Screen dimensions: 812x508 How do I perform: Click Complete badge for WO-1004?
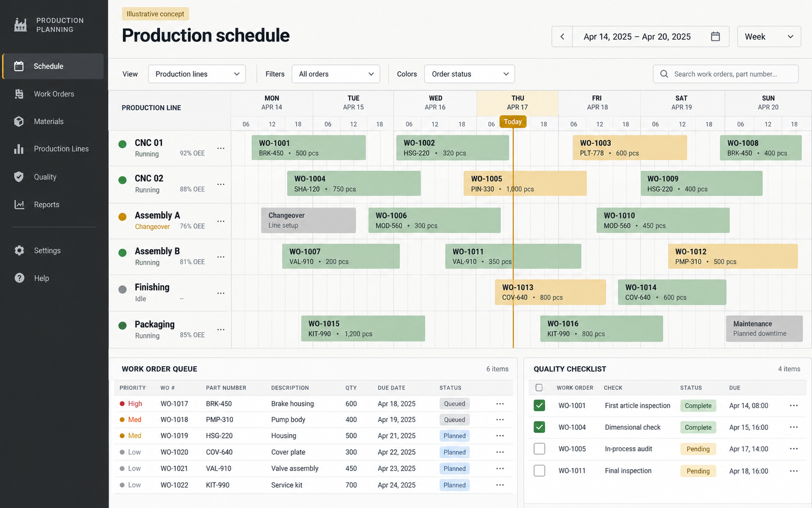(698, 427)
